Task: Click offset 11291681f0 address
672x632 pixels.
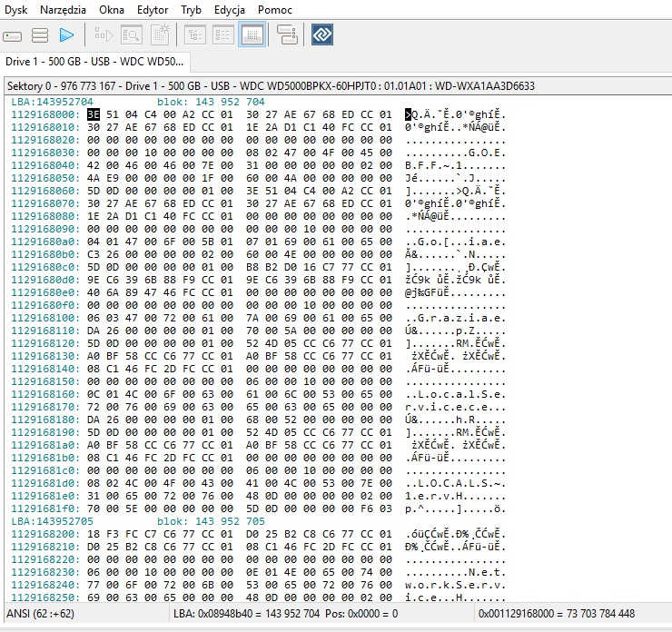Action: pos(45,509)
